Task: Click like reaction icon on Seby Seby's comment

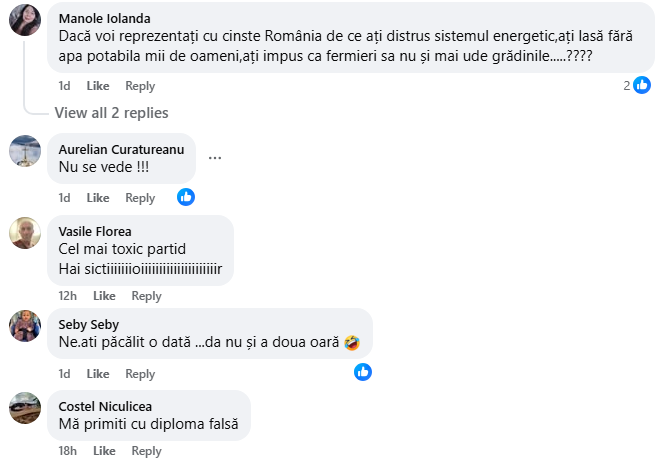Action: pos(363,372)
